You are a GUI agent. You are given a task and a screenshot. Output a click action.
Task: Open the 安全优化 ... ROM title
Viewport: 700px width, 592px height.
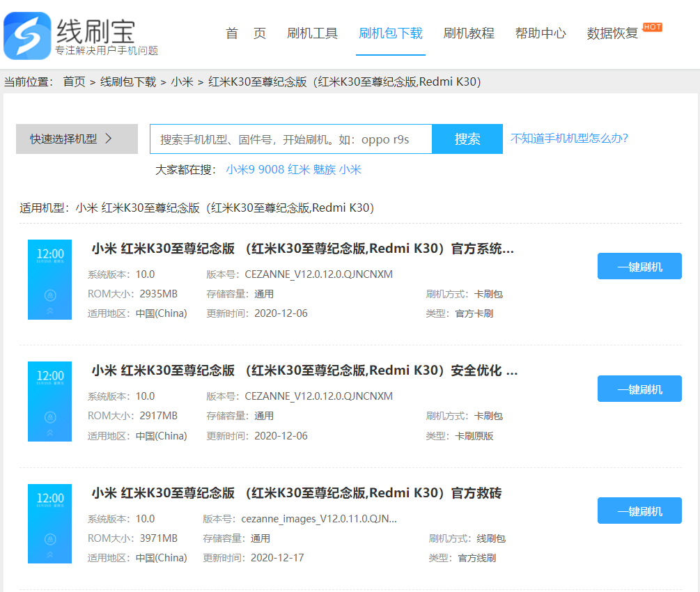coord(304,371)
